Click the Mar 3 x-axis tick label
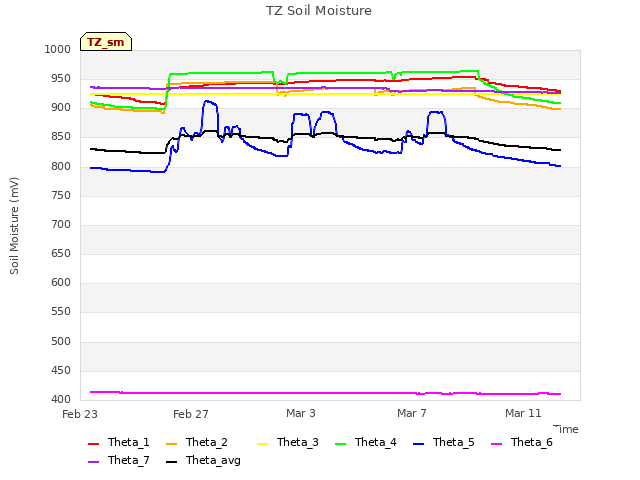640x480 pixels. click(301, 413)
